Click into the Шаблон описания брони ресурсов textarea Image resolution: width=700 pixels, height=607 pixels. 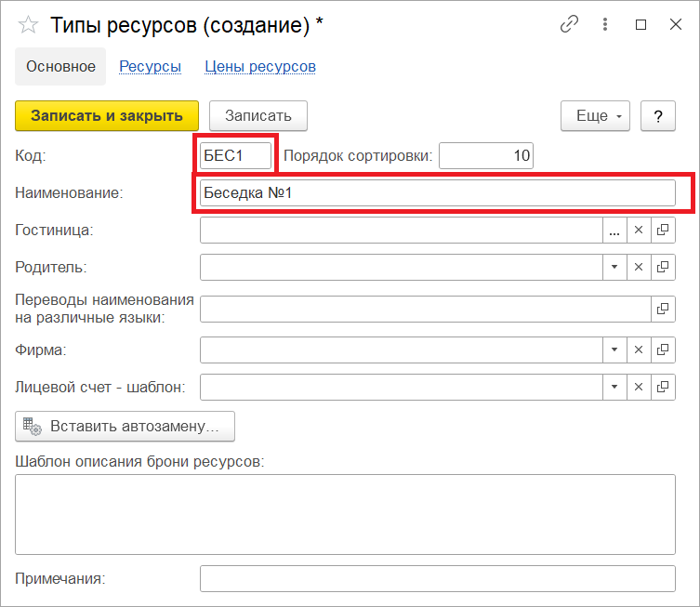(345, 515)
